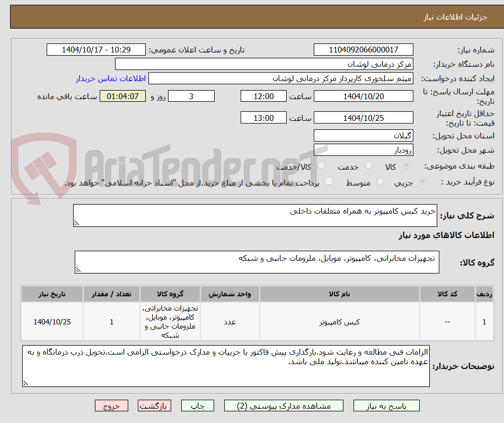The width and height of the screenshot is (504, 423).
Task: Click the خروج exit button
Action: [x=111, y=406]
